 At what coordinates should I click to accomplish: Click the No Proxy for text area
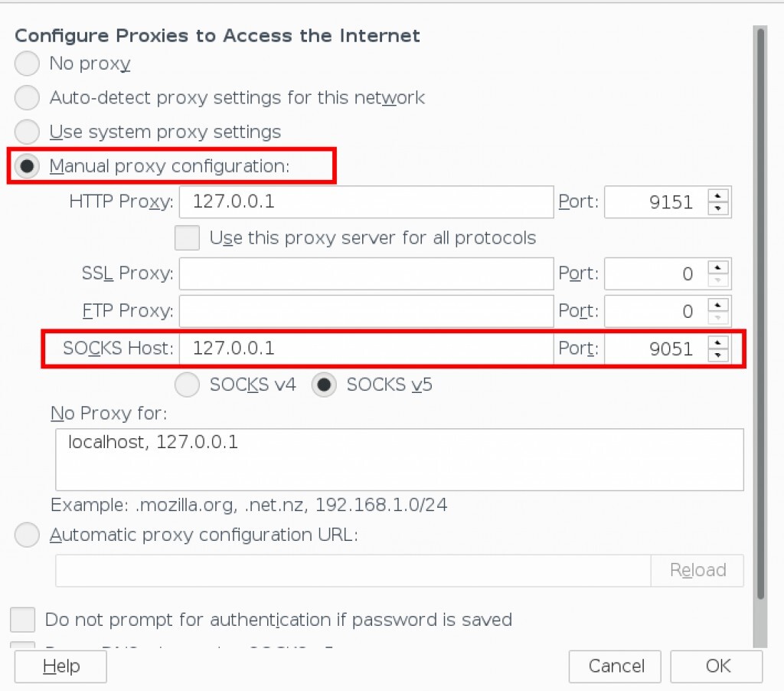[399, 460]
